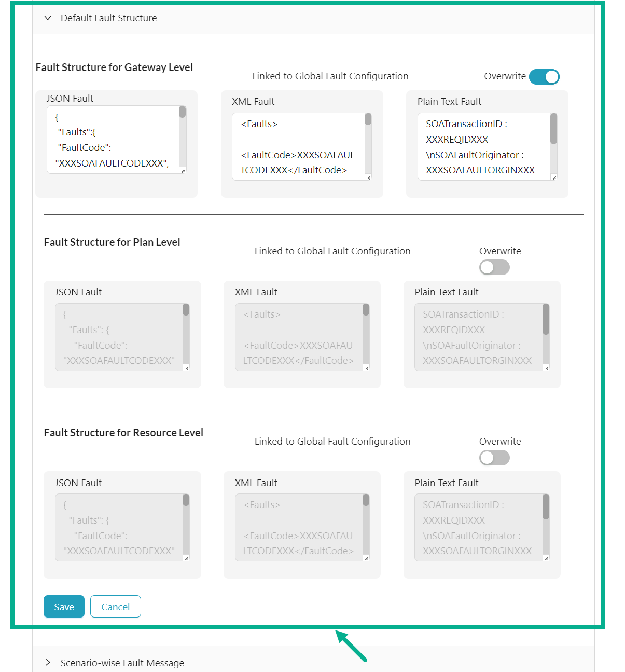
Task: Click the Plan Level JSON Fault textarea
Action: tap(119, 337)
